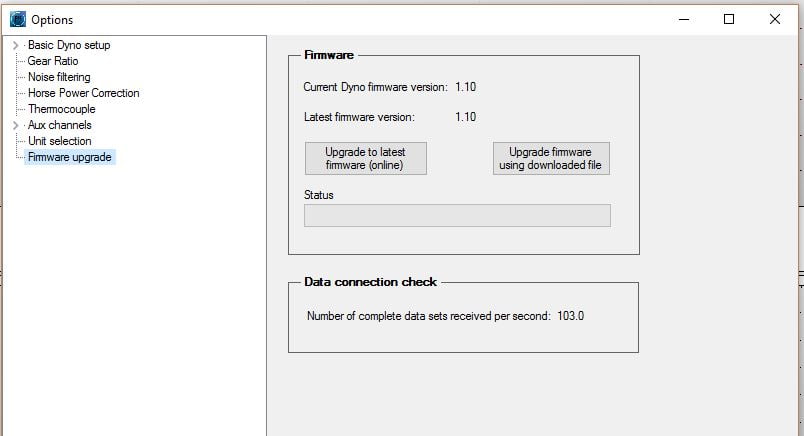This screenshot has width=804, height=436.
Task: Select Aux channels in the tree
Action: click(x=59, y=125)
